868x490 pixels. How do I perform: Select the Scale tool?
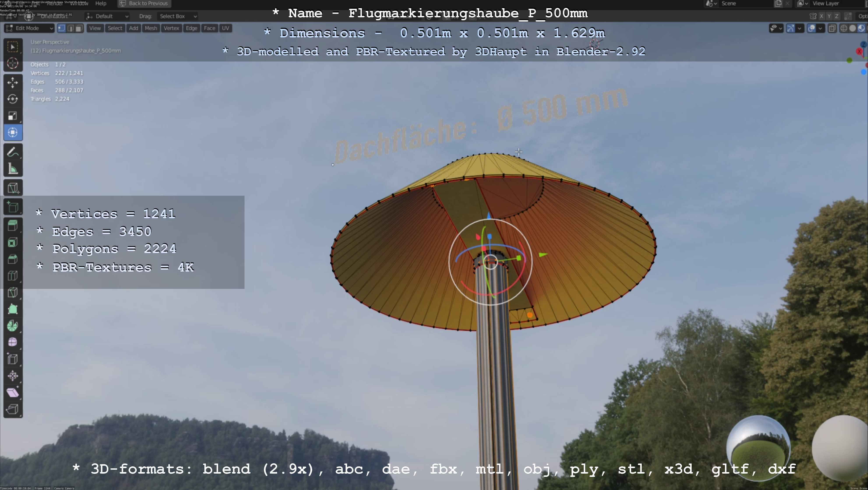pyautogui.click(x=13, y=116)
